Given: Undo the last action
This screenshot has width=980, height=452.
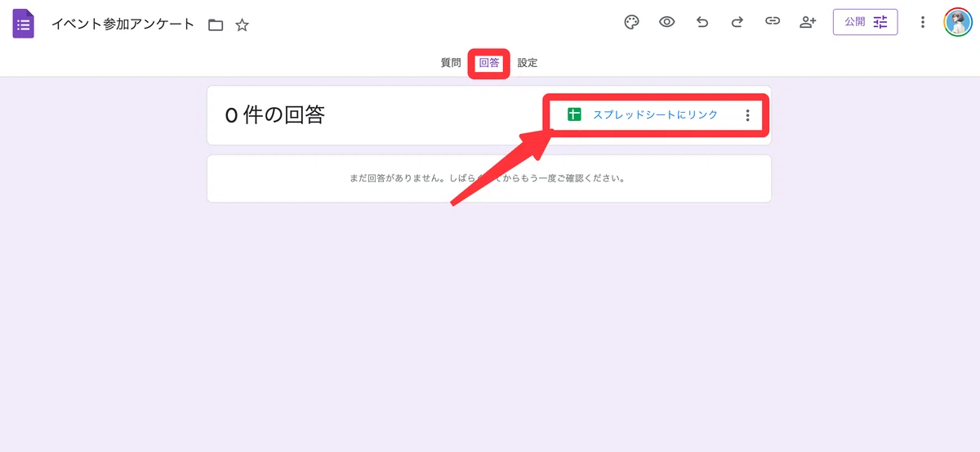Looking at the screenshot, I should tap(702, 22).
